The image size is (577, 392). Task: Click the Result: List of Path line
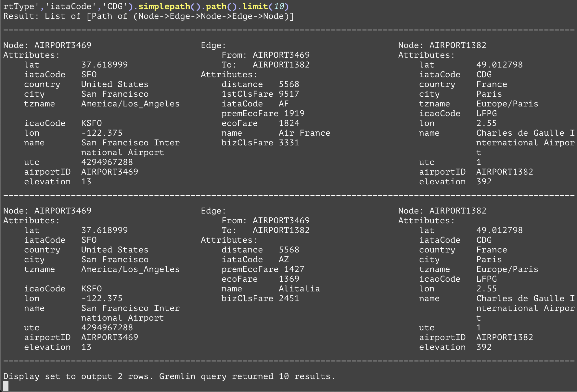point(148,16)
